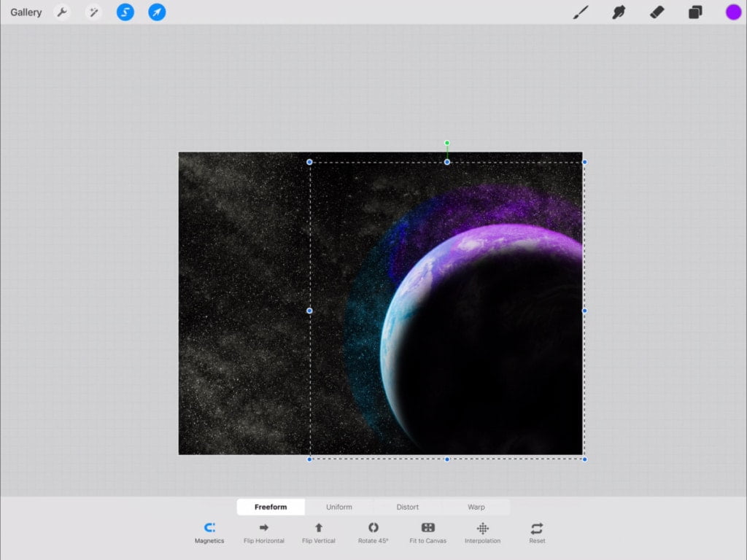Tap the Transform arrow tool icon
Screen dimensions: 747x560
157,12
